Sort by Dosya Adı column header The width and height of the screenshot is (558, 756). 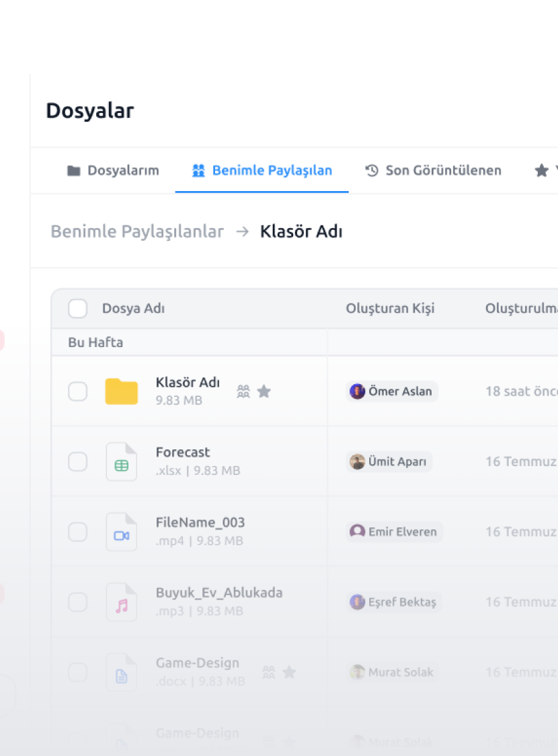tap(133, 309)
